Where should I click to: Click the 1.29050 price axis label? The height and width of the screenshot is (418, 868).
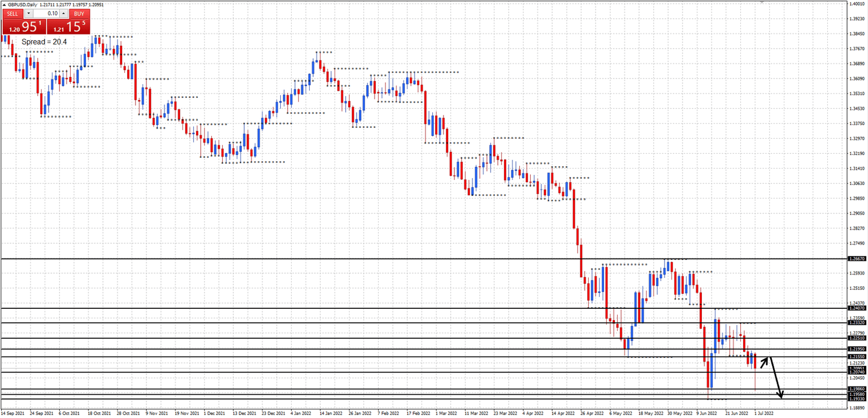[858, 213]
